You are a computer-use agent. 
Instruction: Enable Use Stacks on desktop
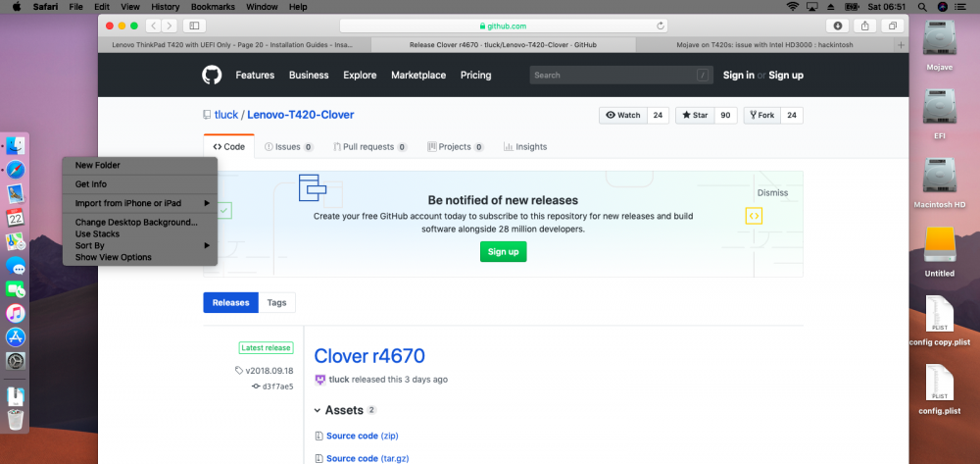140,233
